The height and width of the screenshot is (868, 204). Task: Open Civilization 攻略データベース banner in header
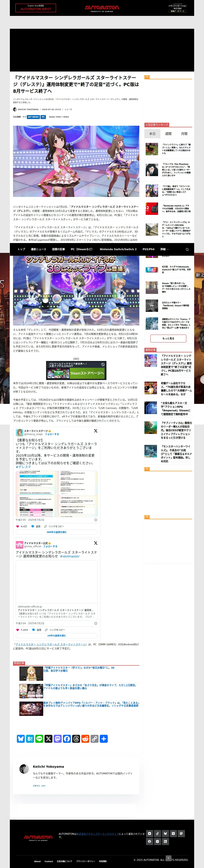pos(177,8)
